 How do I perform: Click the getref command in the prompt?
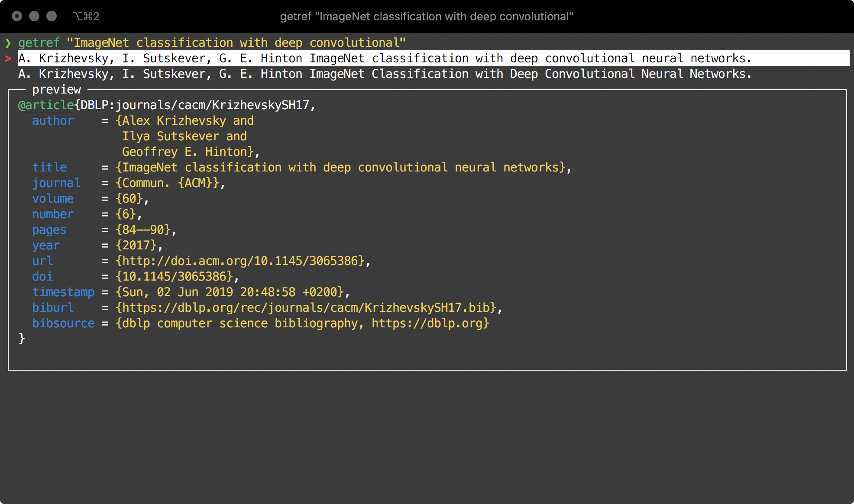point(39,43)
